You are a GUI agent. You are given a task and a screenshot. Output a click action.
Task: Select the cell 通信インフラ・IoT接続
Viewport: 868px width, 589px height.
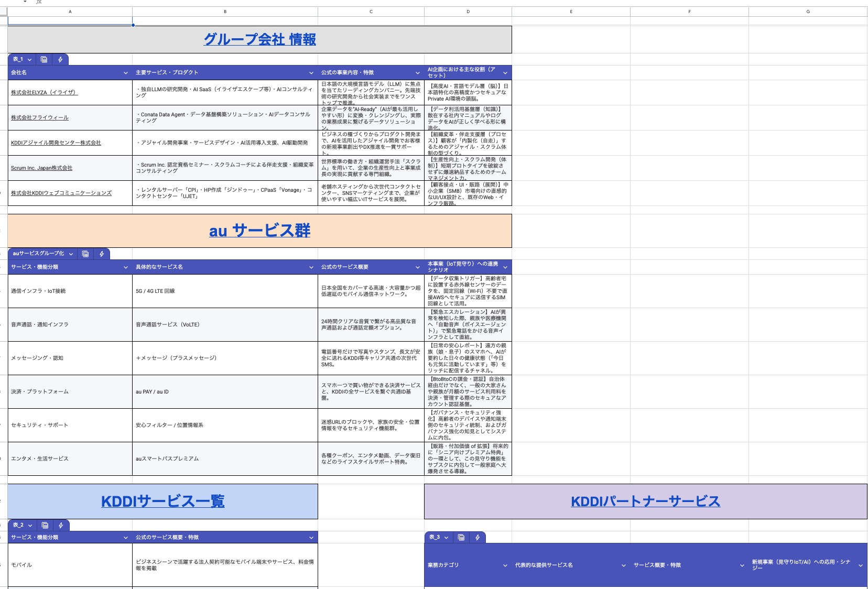(70, 291)
